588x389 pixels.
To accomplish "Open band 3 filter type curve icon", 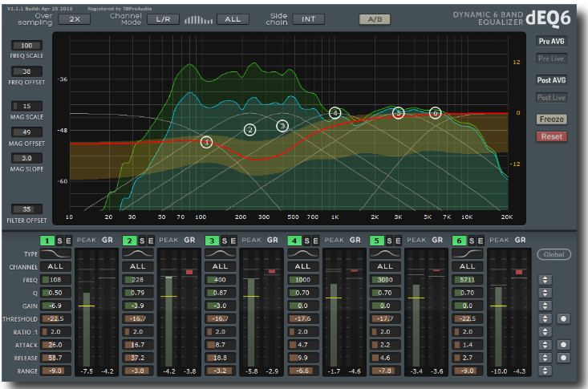I will [x=220, y=253].
